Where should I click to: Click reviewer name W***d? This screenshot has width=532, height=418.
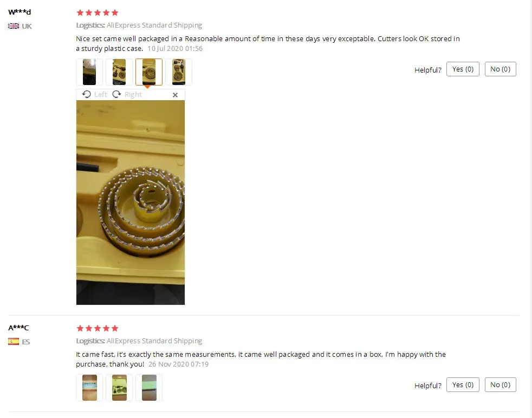point(20,12)
